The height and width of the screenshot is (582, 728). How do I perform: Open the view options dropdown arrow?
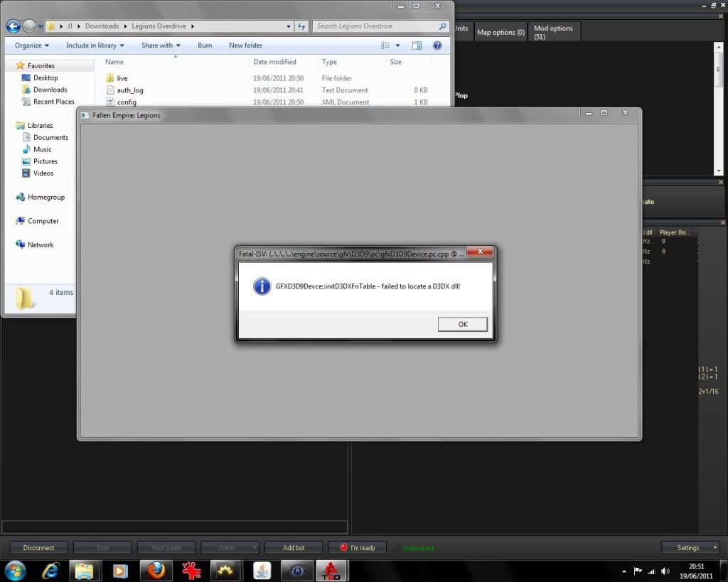pyautogui.click(x=397, y=45)
